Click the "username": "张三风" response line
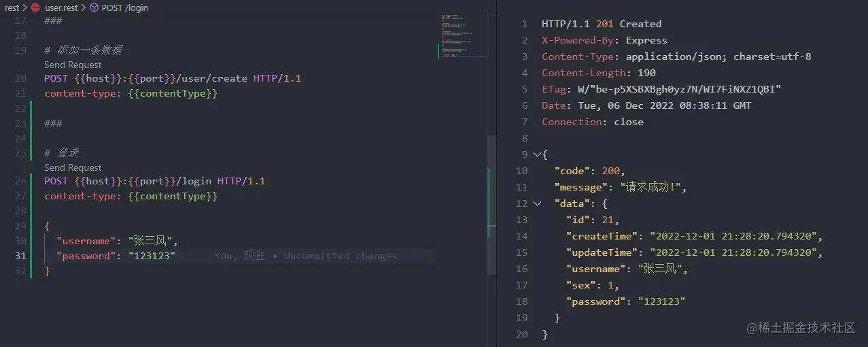868x347 pixels. pos(627,269)
